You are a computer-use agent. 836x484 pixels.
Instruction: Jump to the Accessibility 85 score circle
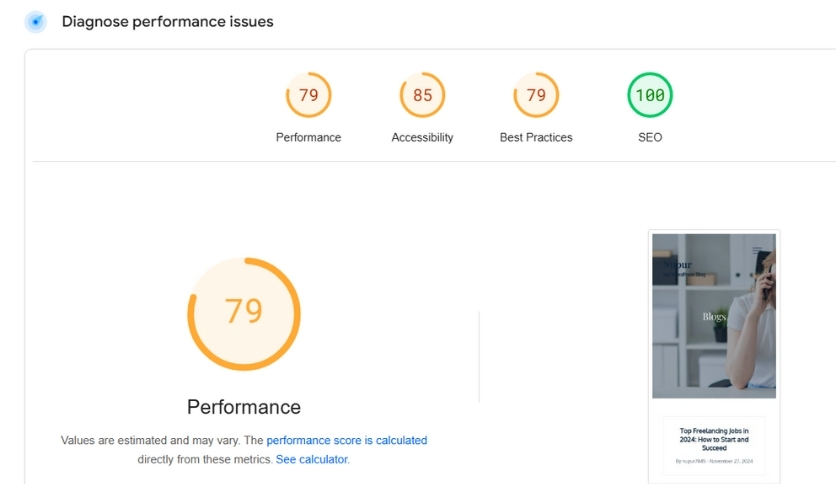pyautogui.click(x=422, y=96)
